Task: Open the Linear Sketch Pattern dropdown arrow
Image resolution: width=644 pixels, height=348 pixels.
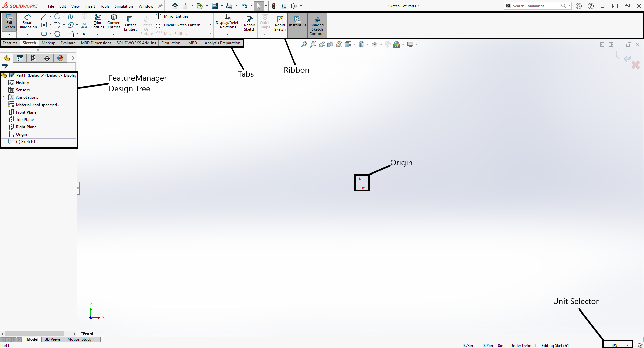Action: 210,25
